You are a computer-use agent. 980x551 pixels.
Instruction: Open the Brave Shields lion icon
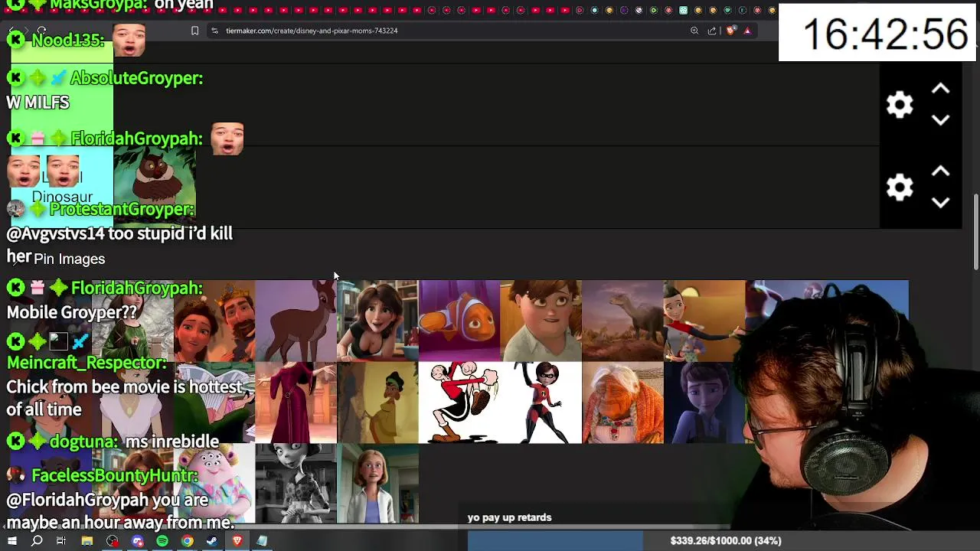coord(730,31)
